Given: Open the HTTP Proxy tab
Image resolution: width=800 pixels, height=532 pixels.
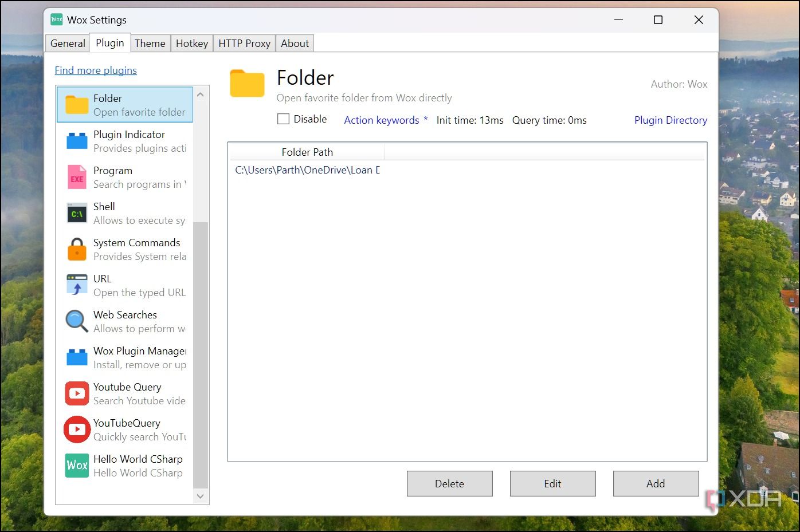Looking at the screenshot, I should pyautogui.click(x=245, y=44).
